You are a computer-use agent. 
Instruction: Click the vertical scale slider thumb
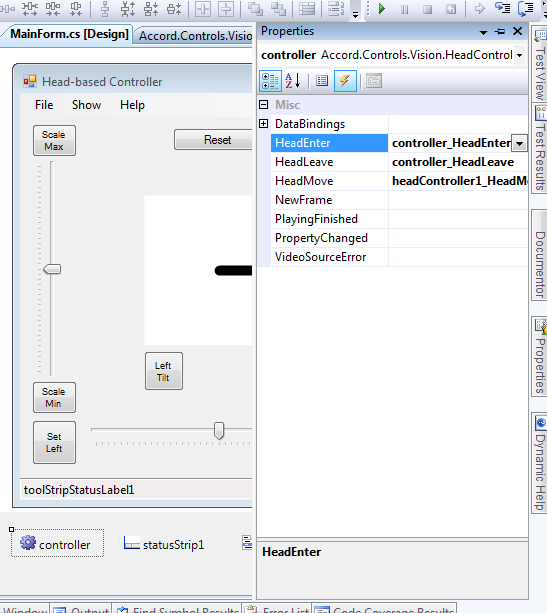[x=52, y=269]
